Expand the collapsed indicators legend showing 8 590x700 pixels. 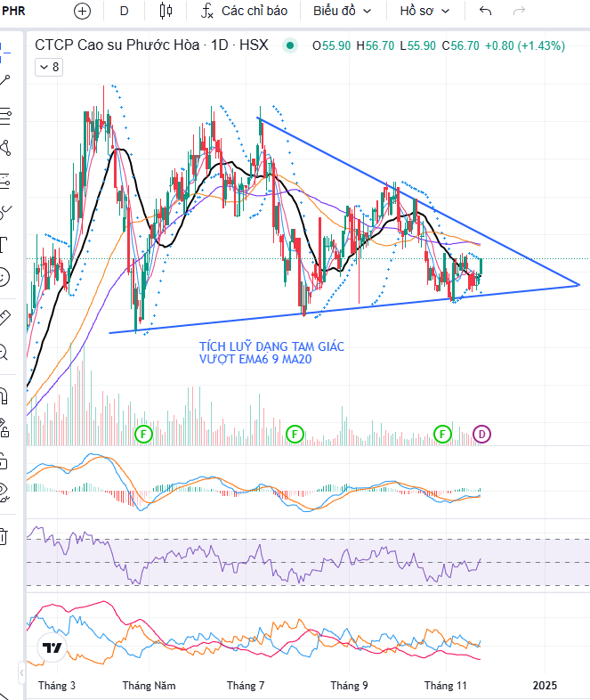[x=49, y=67]
